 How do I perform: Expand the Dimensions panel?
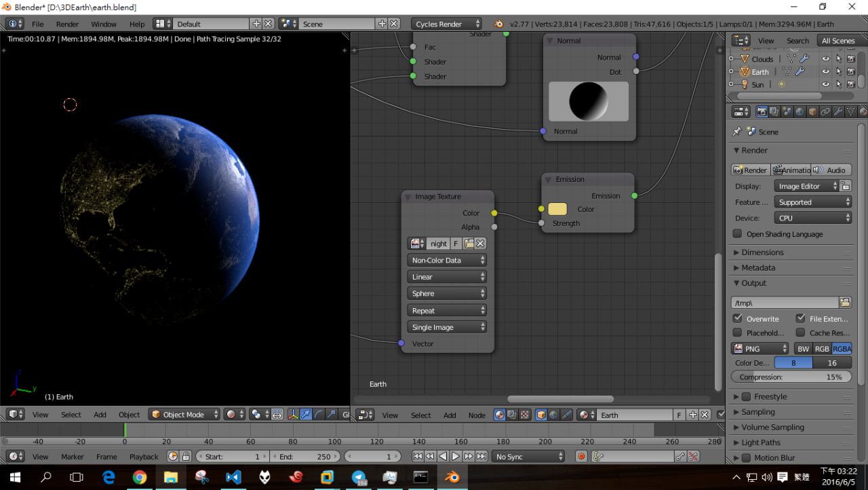[x=762, y=252]
